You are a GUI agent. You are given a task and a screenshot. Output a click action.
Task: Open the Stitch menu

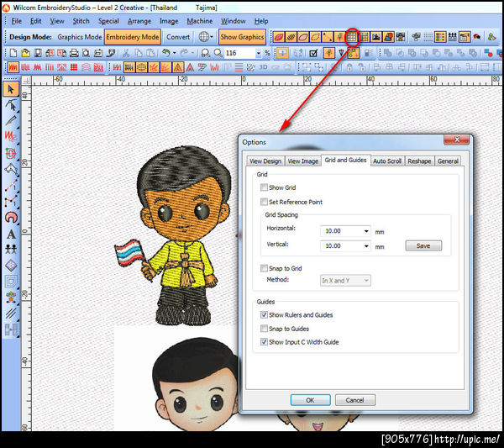click(81, 21)
